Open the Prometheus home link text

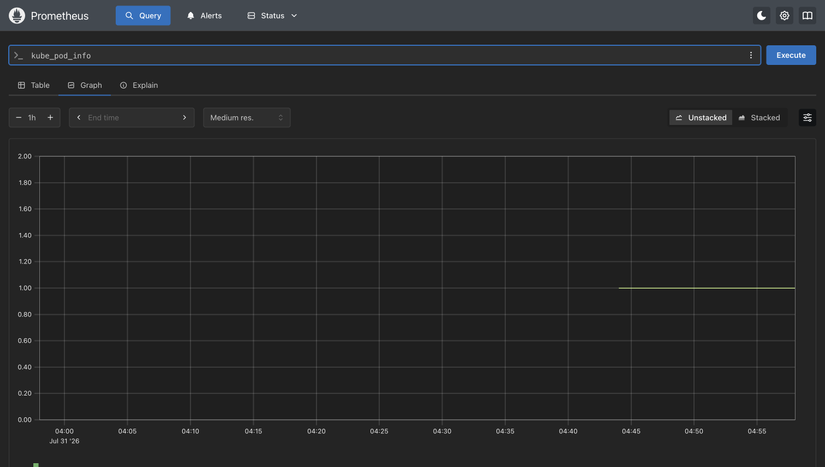(x=59, y=16)
